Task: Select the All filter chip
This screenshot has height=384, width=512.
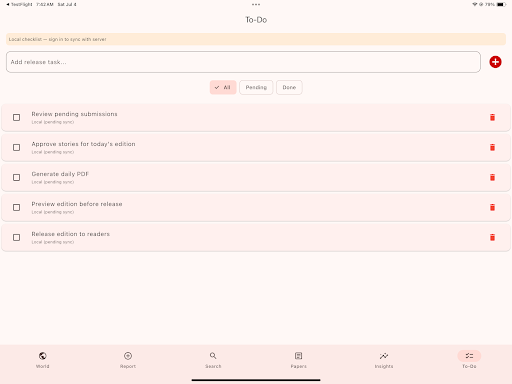Action: pos(223,87)
